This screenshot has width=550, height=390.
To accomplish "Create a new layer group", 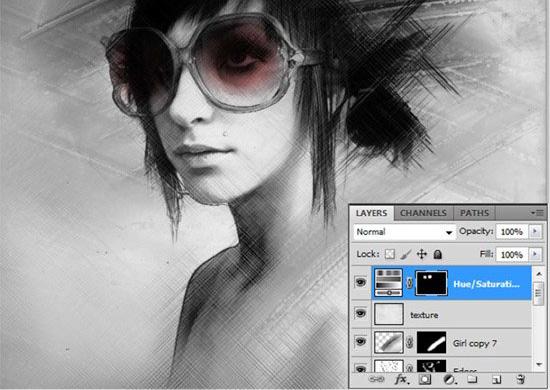I will [472, 379].
